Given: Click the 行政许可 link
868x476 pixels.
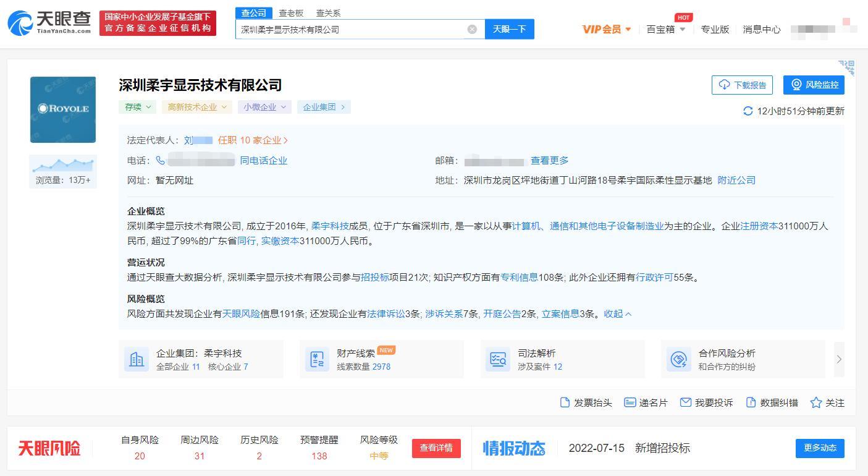Looking at the screenshot, I should (654, 278).
